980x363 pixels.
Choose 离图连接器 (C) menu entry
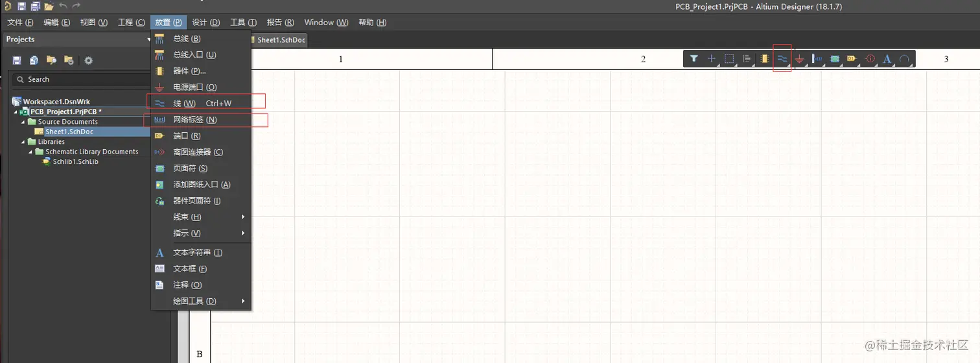pos(201,152)
